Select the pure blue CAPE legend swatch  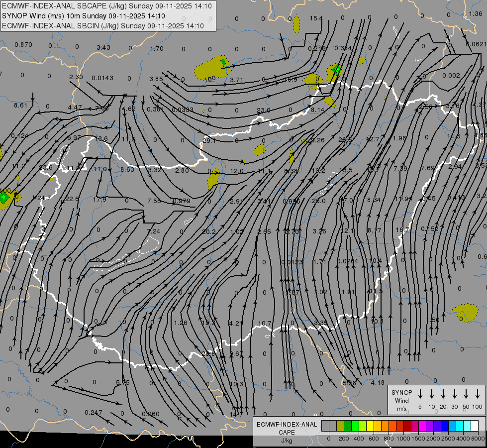tap(445, 426)
